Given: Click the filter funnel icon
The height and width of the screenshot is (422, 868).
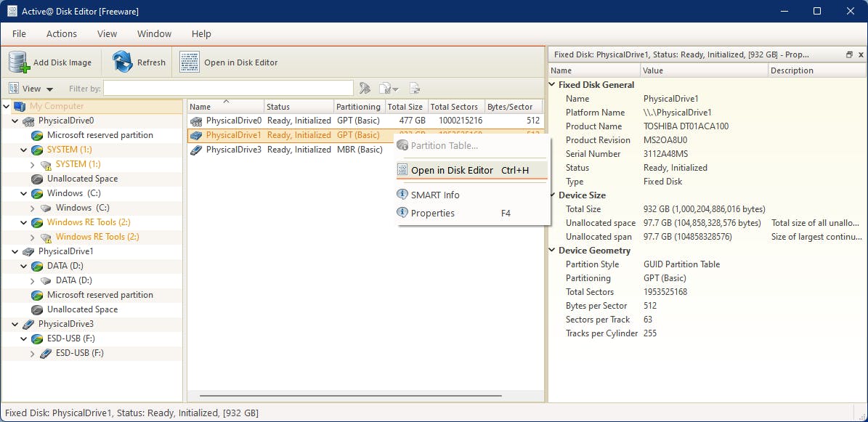Looking at the screenshot, I should click(366, 87).
